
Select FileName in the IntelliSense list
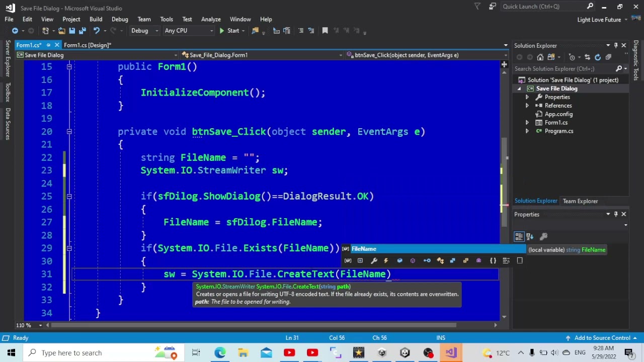[434, 249]
